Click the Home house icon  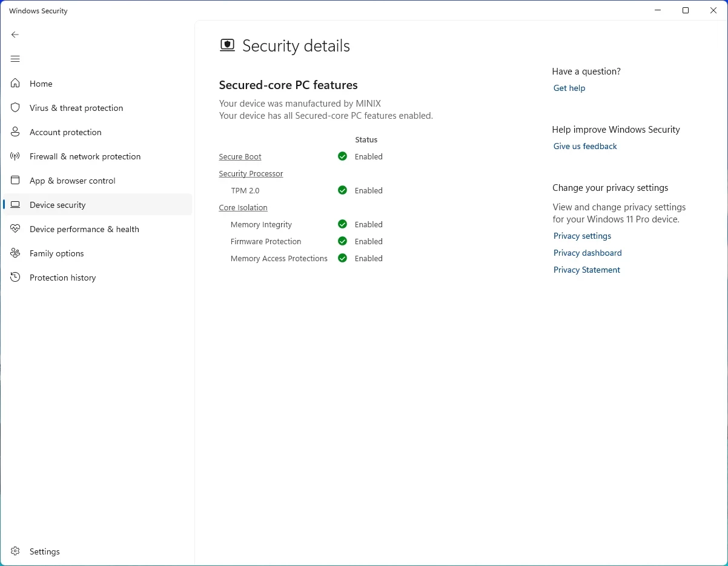[16, 84]
